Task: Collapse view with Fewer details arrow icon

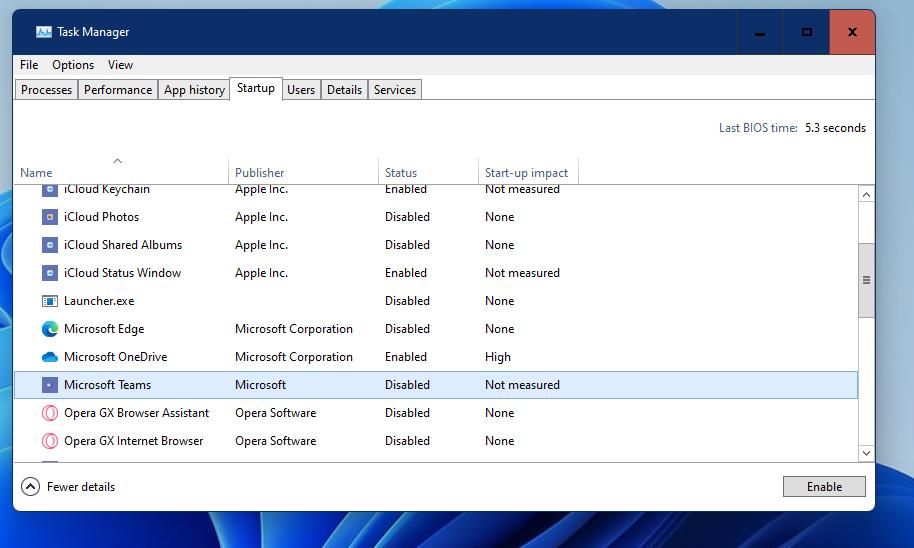Action: (x=30, y=486)
